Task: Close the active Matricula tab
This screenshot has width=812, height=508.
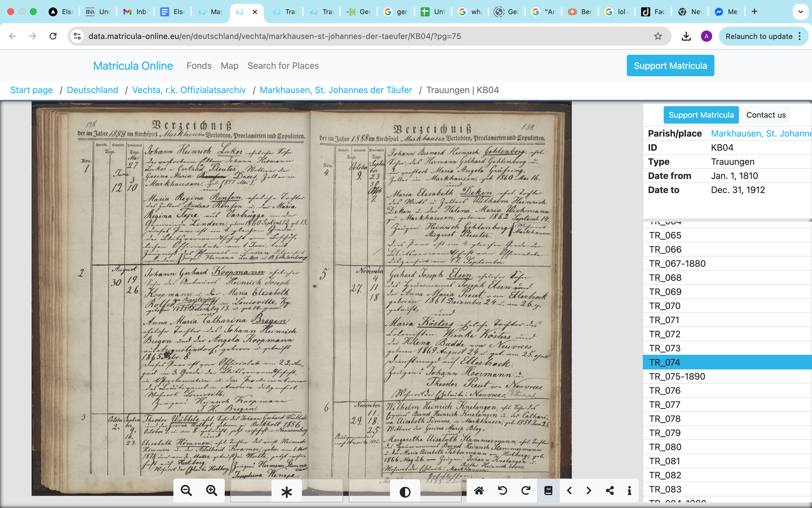Action: point(255,12)
